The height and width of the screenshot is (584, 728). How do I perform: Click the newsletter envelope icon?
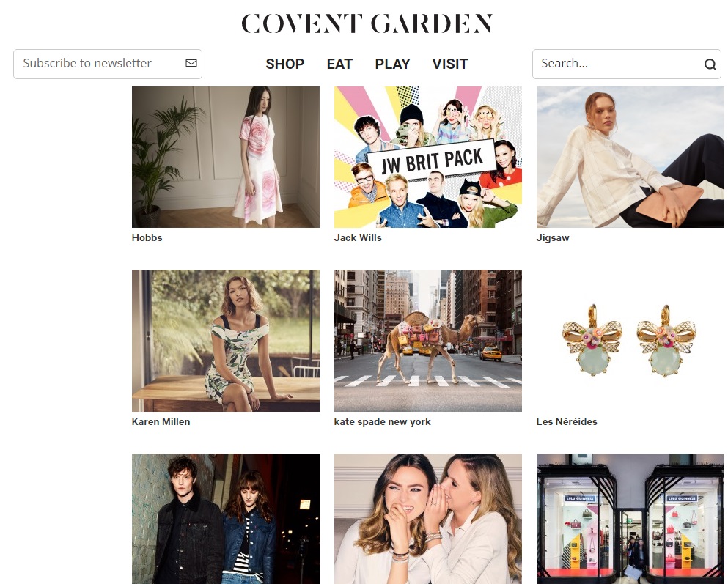191,63
